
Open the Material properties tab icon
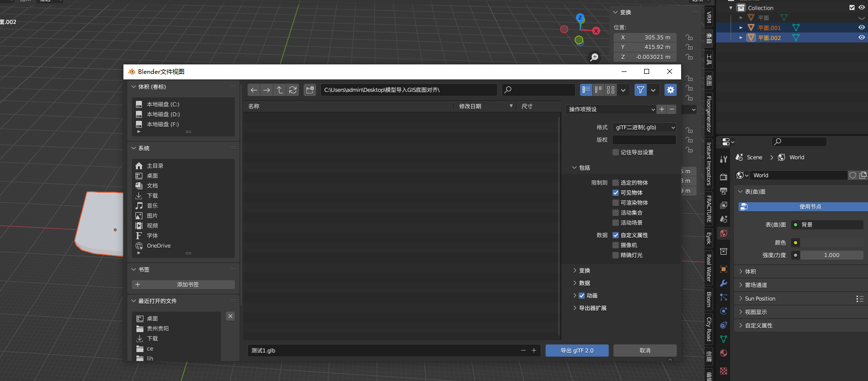(724, 353)
